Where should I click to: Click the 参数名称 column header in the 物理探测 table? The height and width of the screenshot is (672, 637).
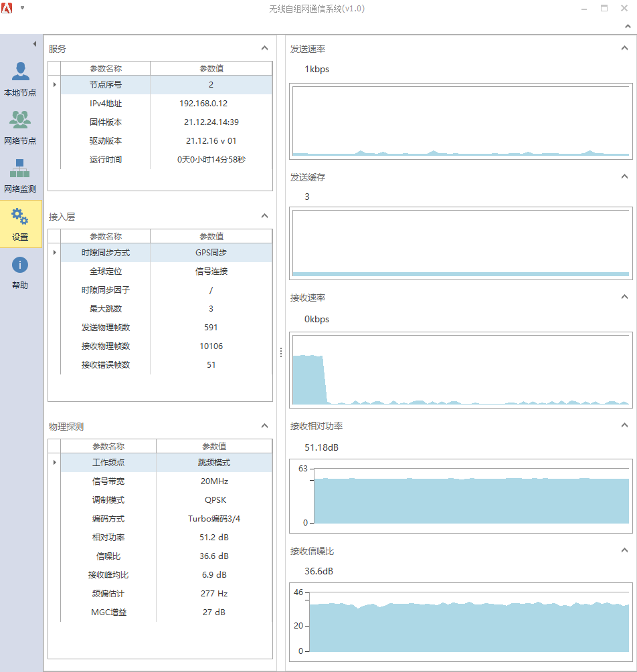coord(108,447)
